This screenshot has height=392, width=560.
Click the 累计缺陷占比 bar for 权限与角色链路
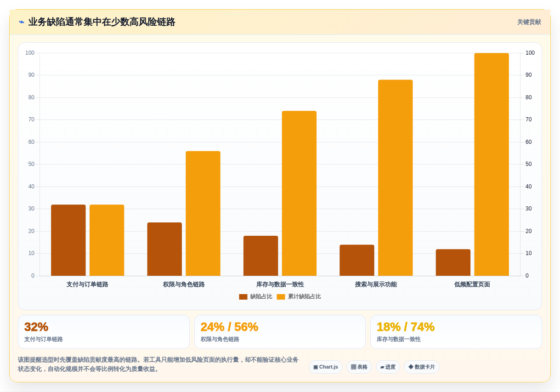tap(203, 213)
